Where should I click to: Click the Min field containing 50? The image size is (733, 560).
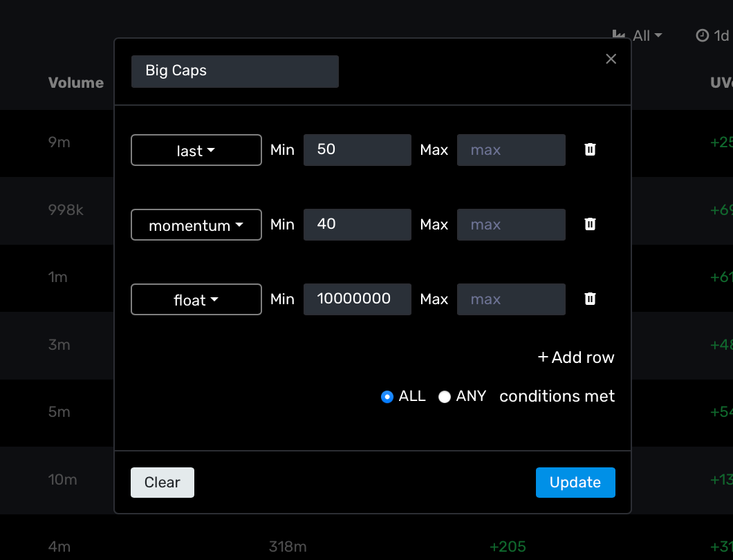pyautogui.click(x=357, y=150)
